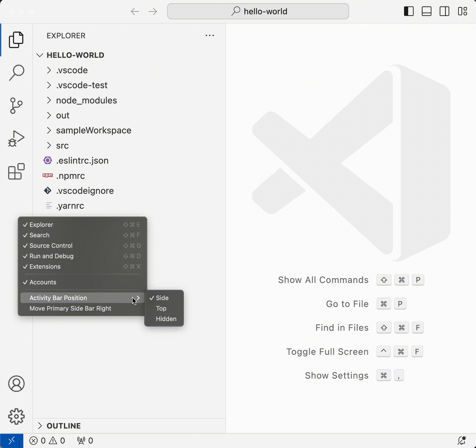Image resolution: width=476 pixels, height=448 pixels.
Task: Select Side for Activity Bar Position
Action: [162, 298]
